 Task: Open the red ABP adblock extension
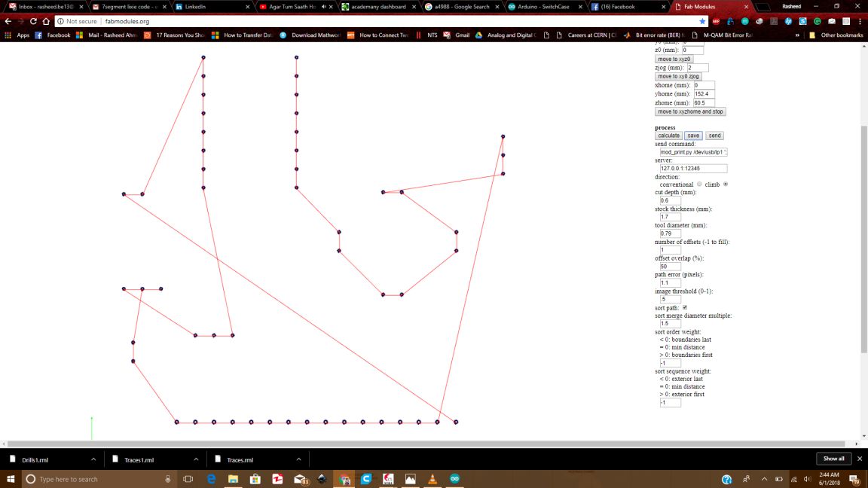(x=717, y=21)
